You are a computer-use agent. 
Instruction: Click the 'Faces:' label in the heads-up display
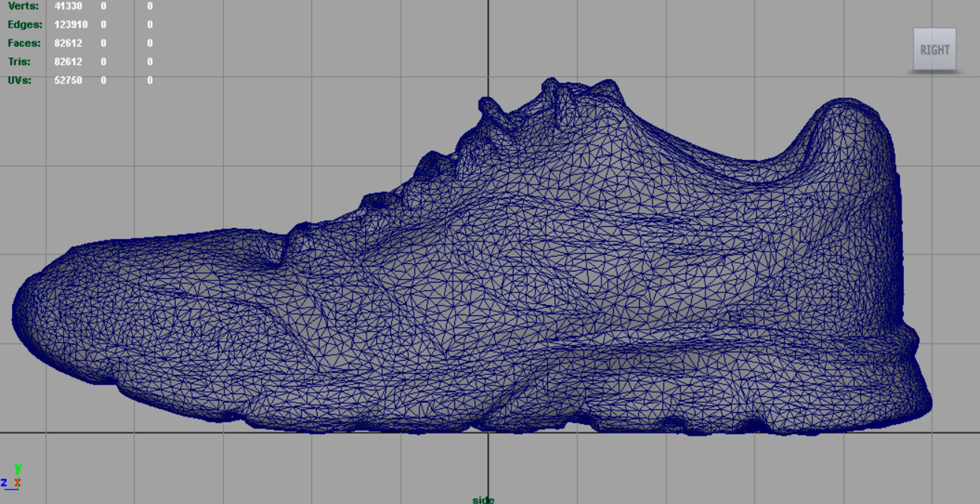(24, 43)
